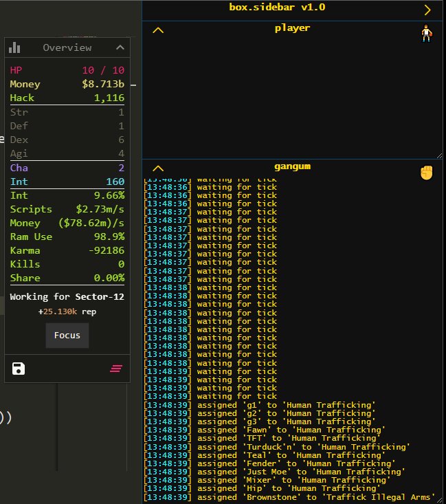446x504 pixels.
Task: Click log line assigned 'g3' to Human Trafficking
Action: (x=260, y=421)
